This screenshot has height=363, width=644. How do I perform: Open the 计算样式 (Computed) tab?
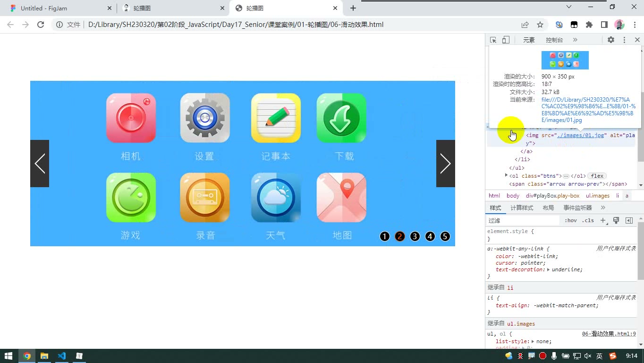click(522, 208)
